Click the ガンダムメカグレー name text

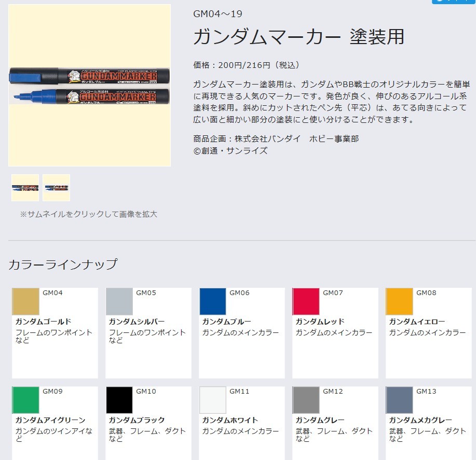(x=420, y=420)
